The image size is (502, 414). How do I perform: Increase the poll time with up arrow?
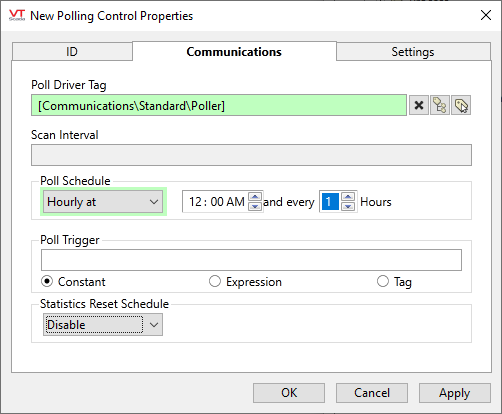tap(255, 197)
